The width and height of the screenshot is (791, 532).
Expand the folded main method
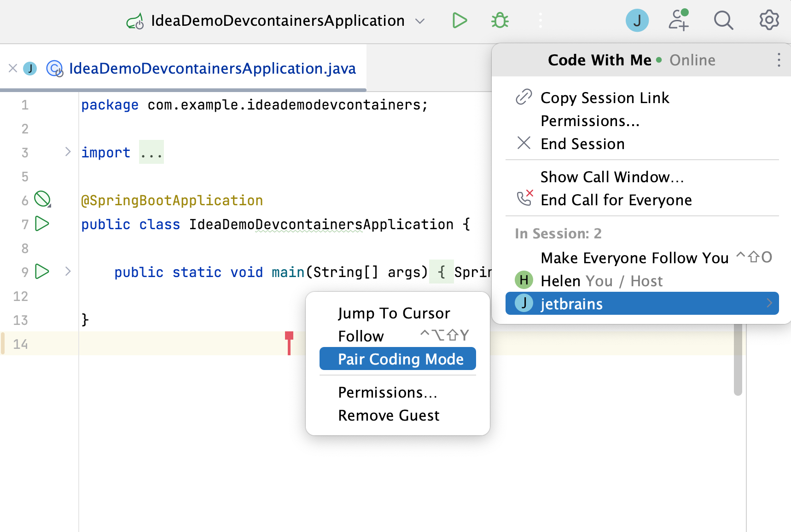(x=68, y=272)
